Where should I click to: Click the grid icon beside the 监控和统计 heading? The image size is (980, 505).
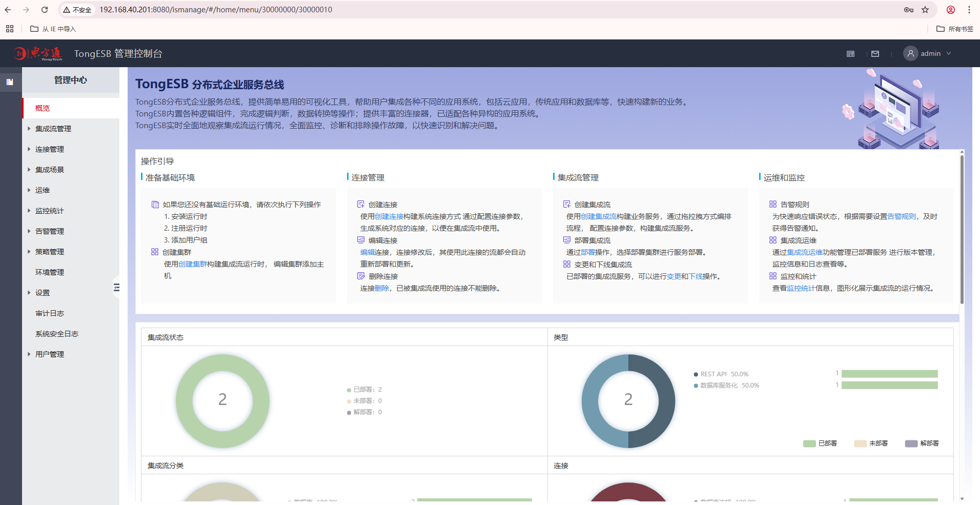[x=773, y=276]
